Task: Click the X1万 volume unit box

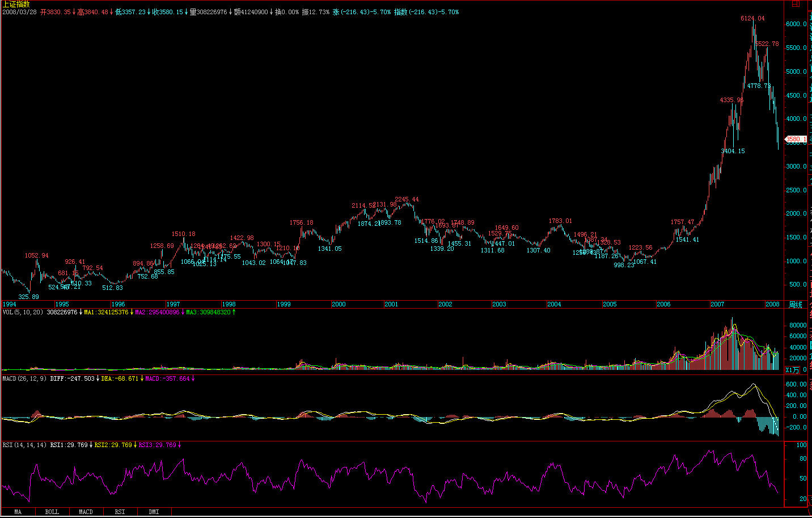Action: 792,370
